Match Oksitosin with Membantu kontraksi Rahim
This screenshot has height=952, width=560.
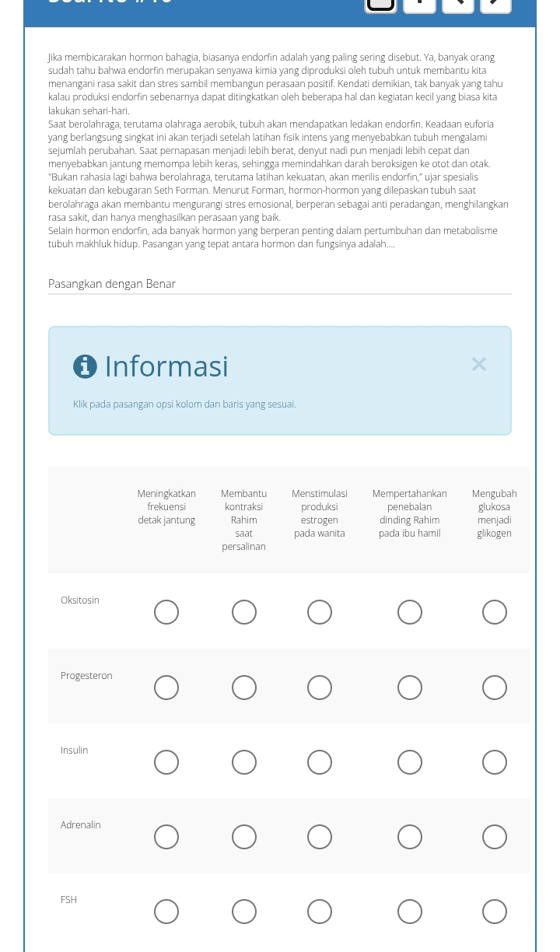[x=244, y=612]
